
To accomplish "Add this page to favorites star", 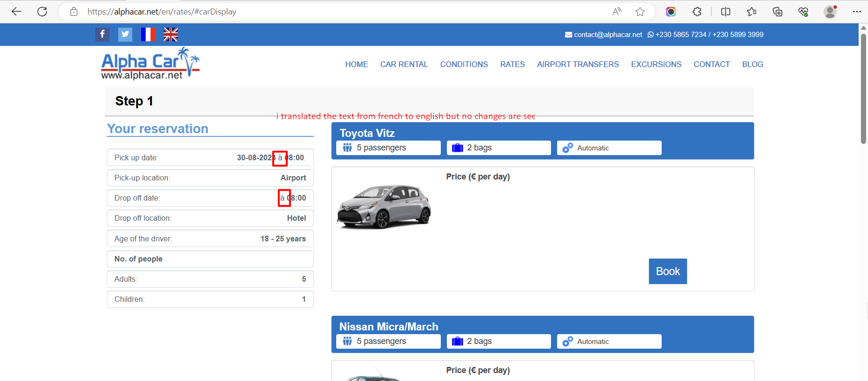I will click(x=640, y=12).
